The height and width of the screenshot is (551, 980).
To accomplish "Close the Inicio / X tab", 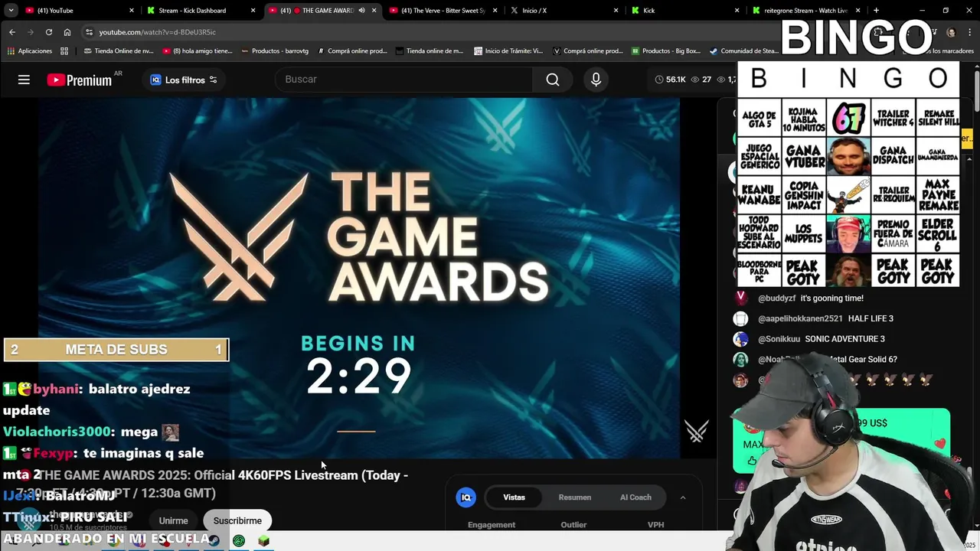I will coord(616,11).
